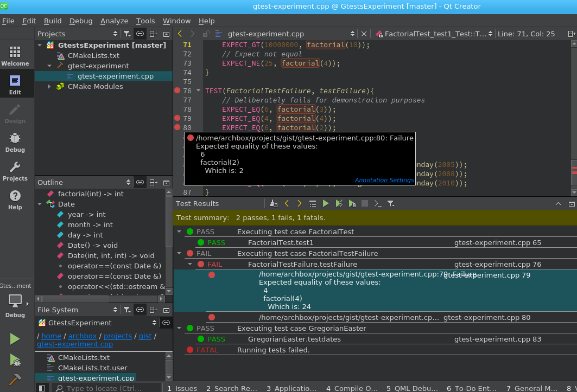Screen dimensions: 577x392
Task: Split the Outline panel
Action: (154, 182)
